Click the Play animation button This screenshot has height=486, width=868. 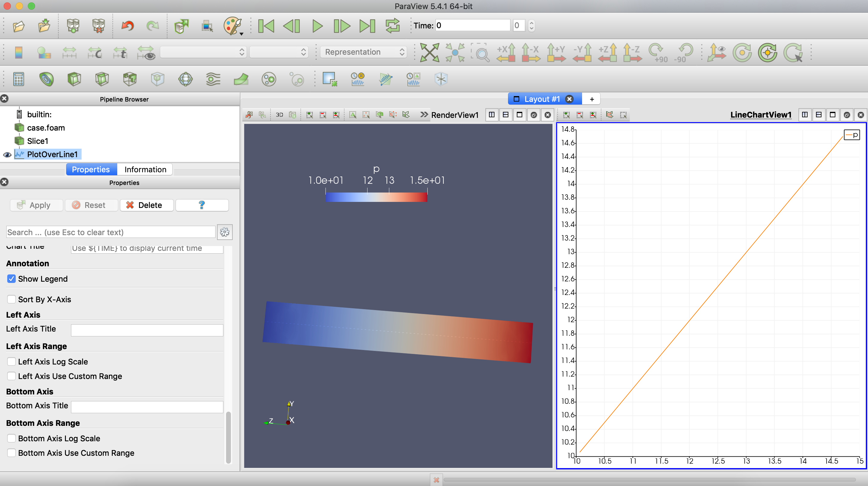[317, 26]
